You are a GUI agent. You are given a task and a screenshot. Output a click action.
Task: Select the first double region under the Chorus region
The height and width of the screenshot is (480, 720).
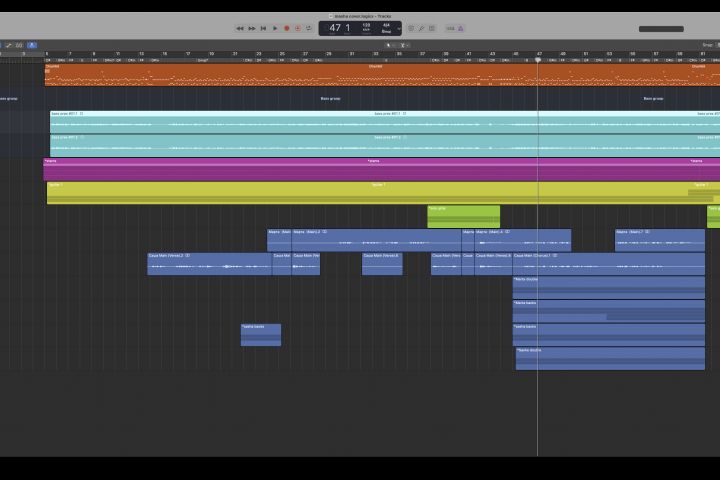coord(609,288)
